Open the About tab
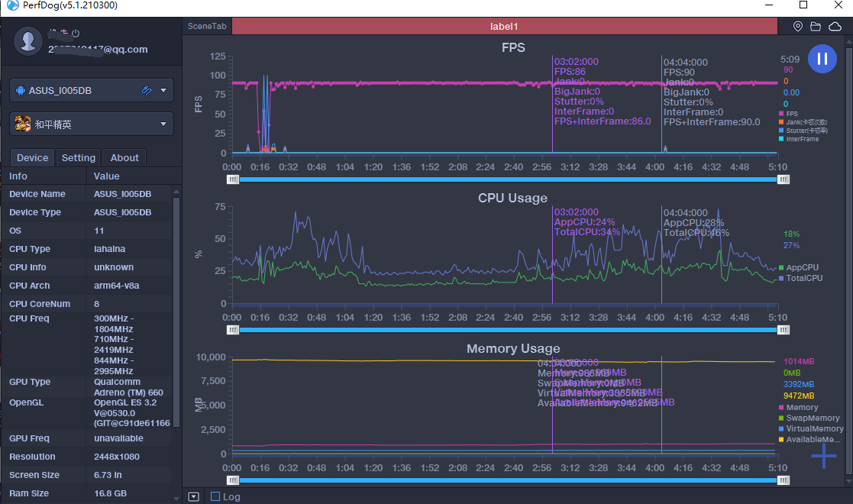 [124, 157]
